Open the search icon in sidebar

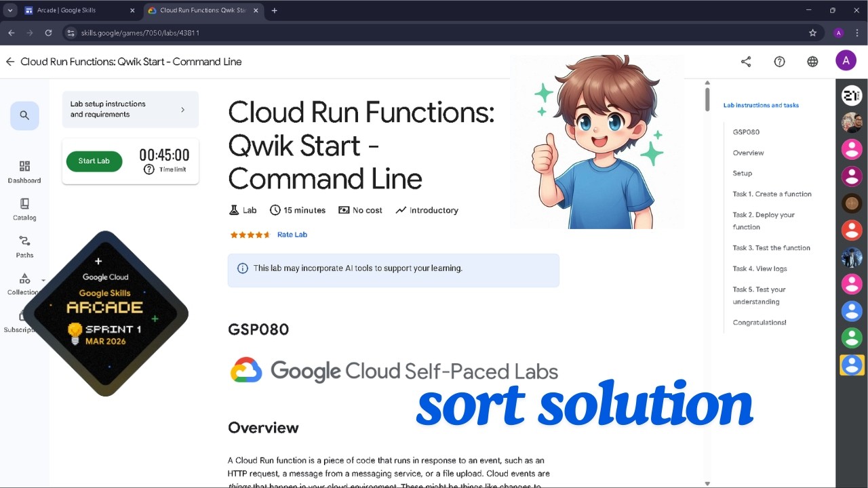[24, 115]
